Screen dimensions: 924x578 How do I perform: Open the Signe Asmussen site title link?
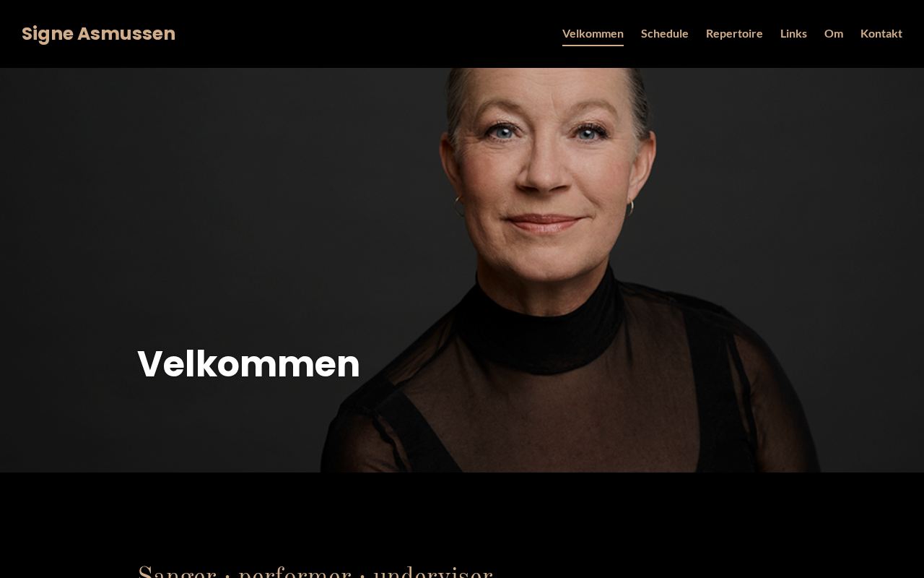(x=98, y=34)
